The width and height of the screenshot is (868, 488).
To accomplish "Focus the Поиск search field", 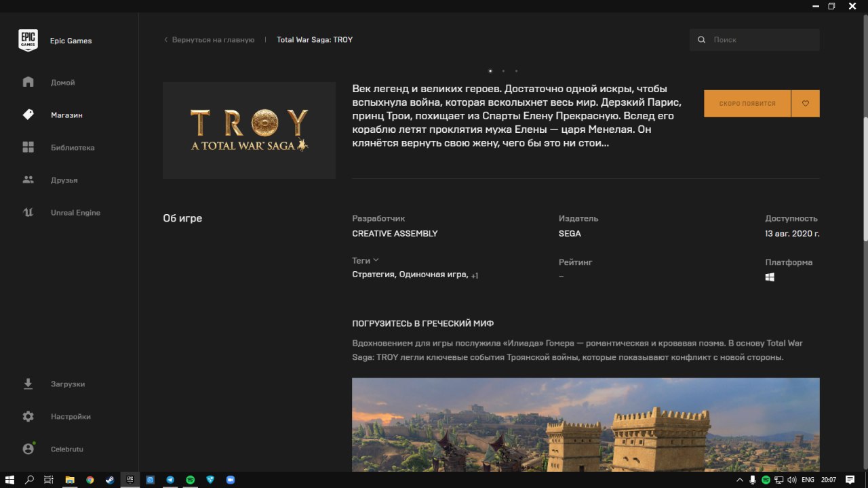I will 755,40.
